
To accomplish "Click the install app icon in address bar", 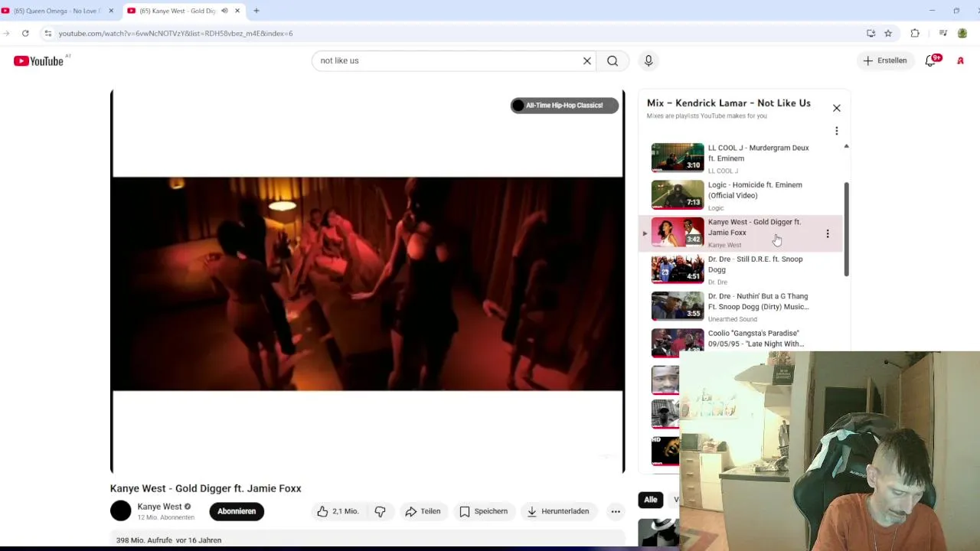I will 871,33.
